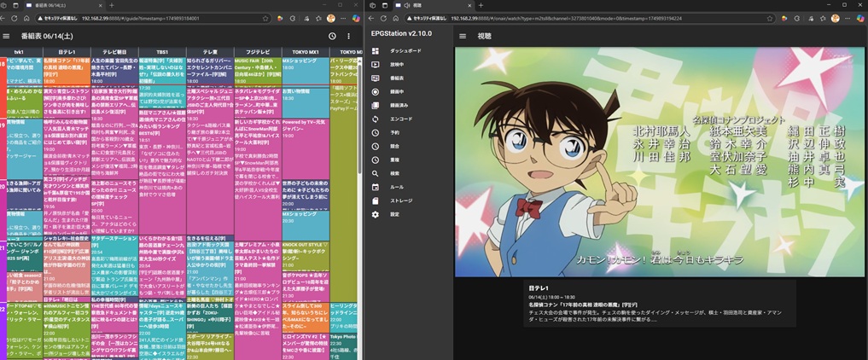Open three-dot menu in 番組表 header
This screenshot has height=360, width=868.
pos(349,36)
